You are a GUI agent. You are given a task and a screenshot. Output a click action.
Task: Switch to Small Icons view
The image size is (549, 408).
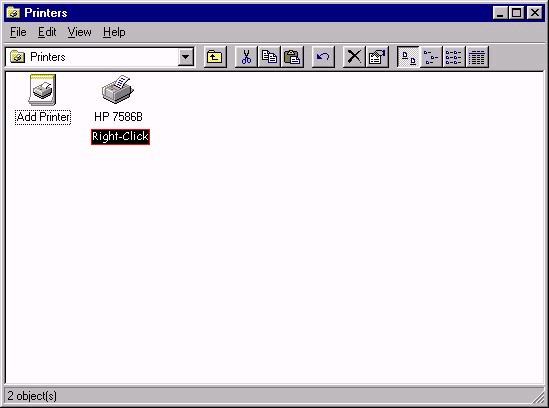[431, 57]
